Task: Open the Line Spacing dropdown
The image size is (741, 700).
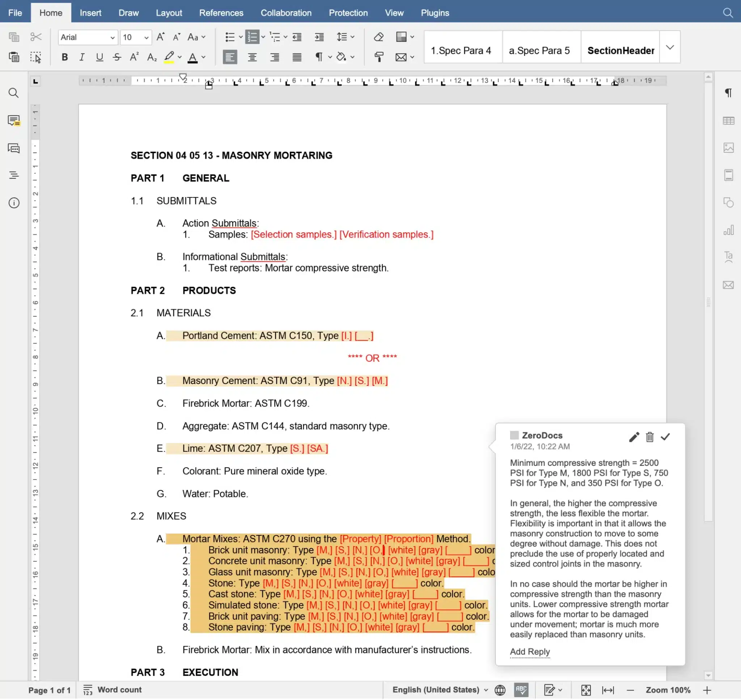Action: point(343,37)
